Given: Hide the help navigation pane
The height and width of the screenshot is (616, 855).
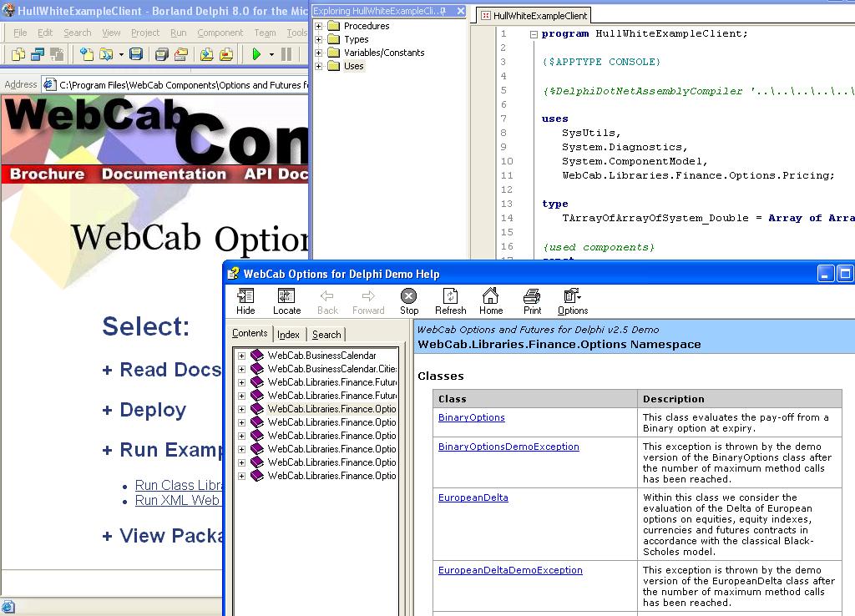Looking at the screenshot, I should [245, 301].
